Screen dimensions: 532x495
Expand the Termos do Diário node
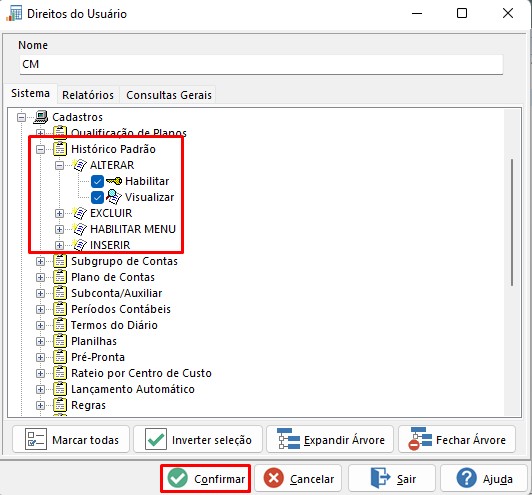40,325
